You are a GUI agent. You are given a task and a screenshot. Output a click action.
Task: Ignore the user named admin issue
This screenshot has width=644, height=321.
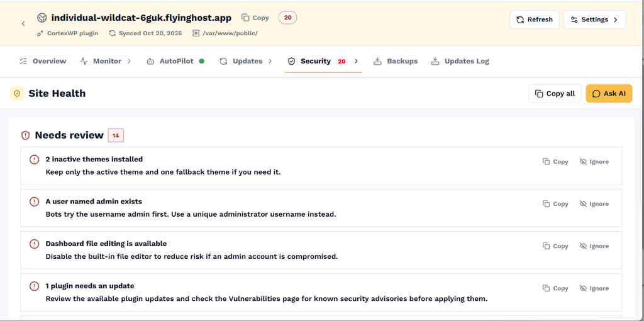coord(594,204)
